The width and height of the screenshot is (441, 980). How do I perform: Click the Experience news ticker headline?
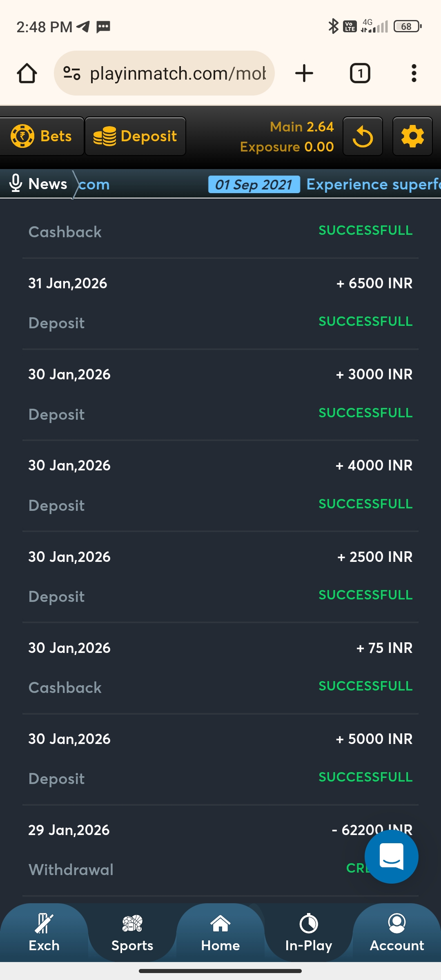click(x=372, y=184)
